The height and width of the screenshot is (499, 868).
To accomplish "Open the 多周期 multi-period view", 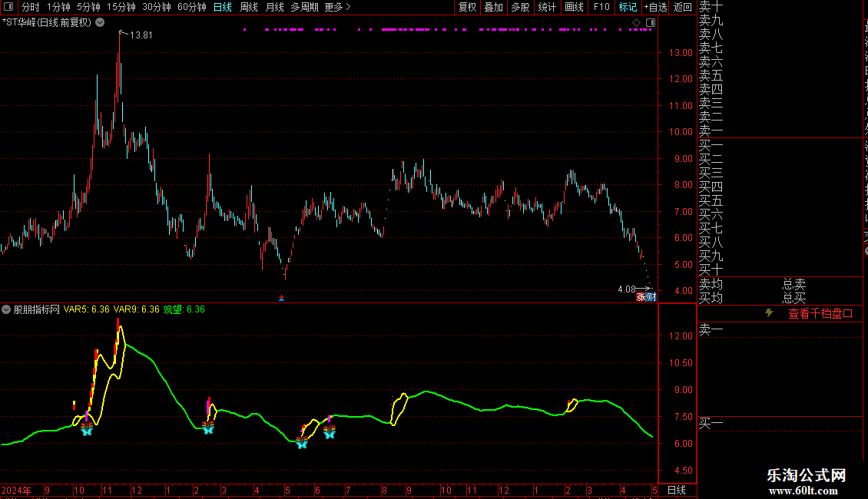I will tap(304, 7).
